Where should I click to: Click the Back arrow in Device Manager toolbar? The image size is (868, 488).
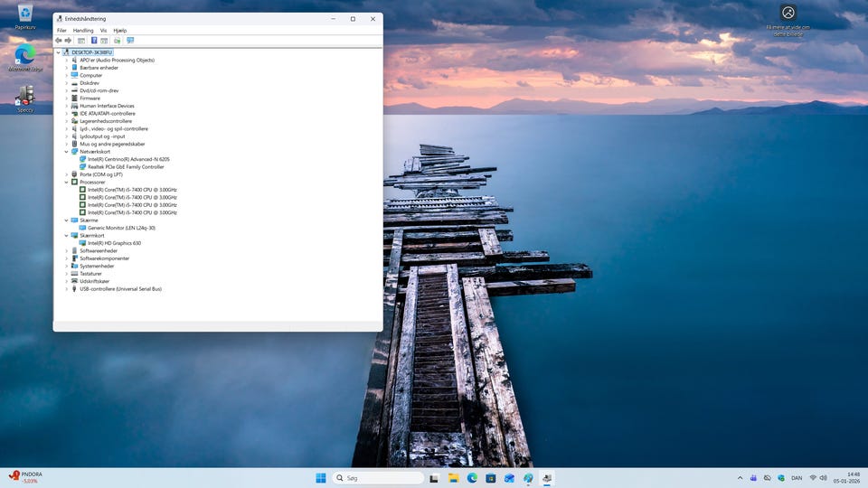click(x=59, y=41)
